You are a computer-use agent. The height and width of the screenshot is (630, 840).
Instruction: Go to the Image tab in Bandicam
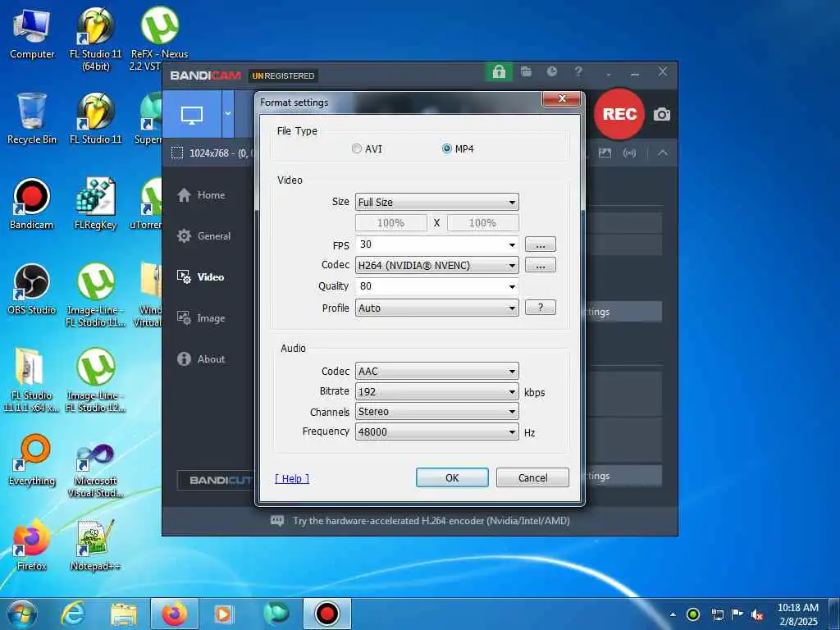[202, 318]
